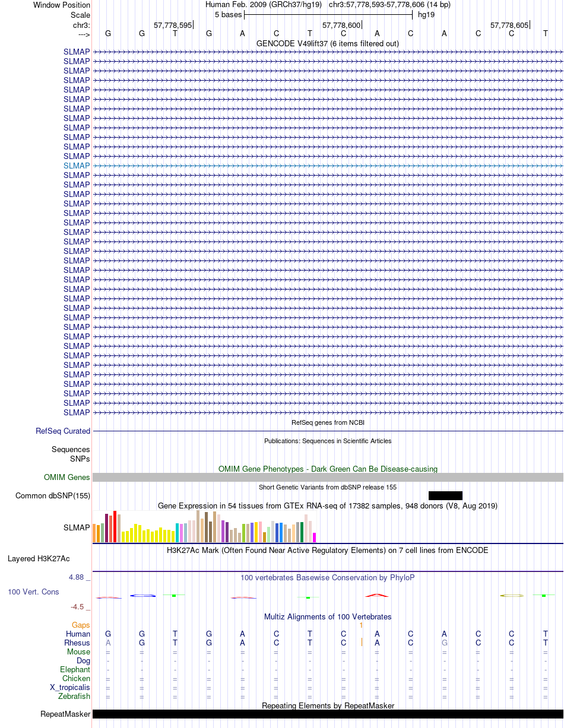Screen dimensions: 564x728
Task: Click the chr3:57,778,593-57,778,606 position text
Action: (389, 5)
